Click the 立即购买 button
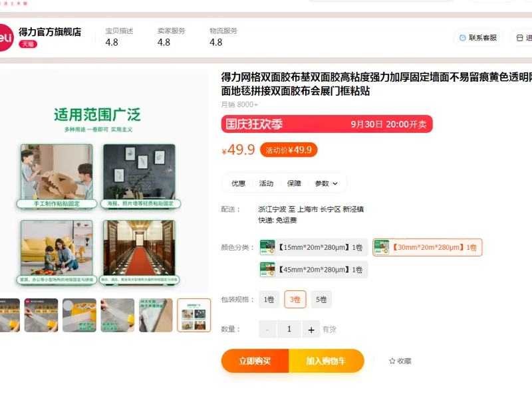The width and height of the screenshot is (532, 402). (255, 361)
